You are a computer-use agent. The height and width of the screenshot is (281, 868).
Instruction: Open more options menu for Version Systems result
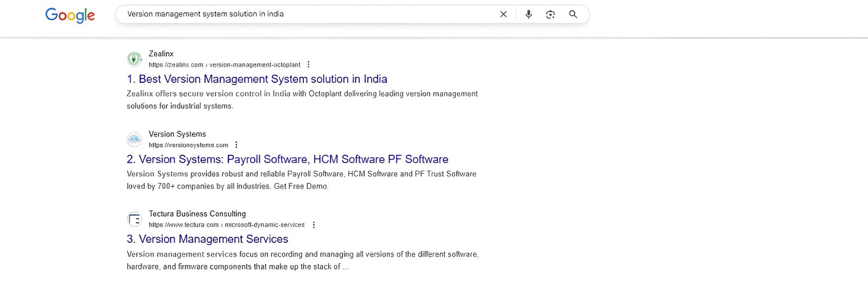click(x=236, y=145)
